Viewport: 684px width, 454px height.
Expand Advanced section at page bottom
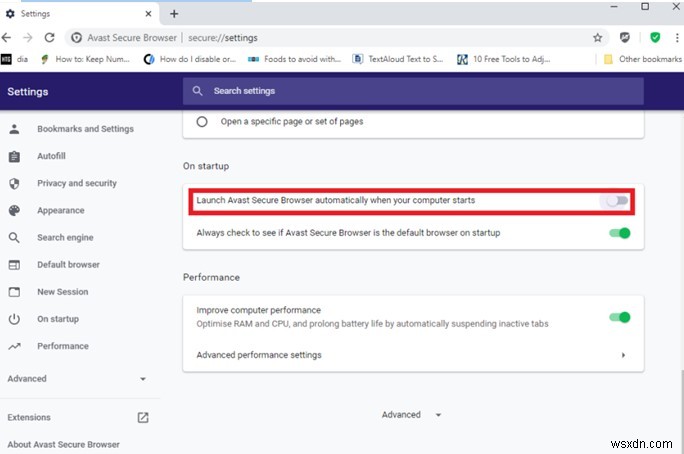tap(411, 415)
